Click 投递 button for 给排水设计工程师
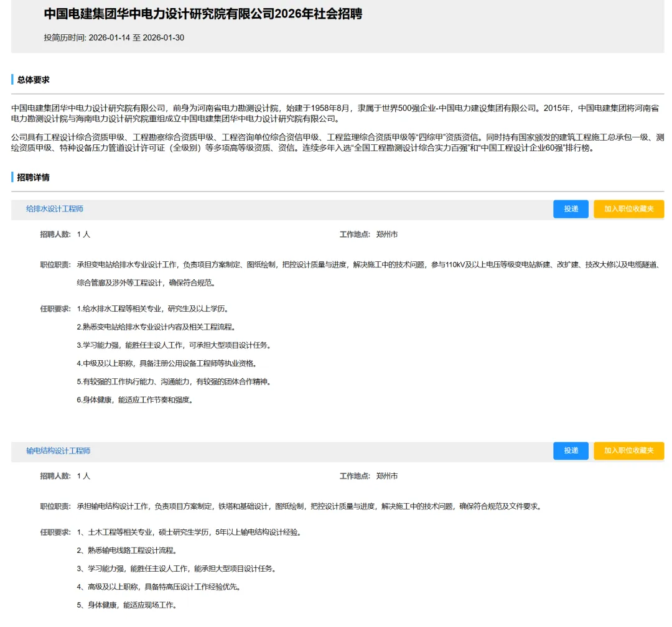Screen dimensions: 672x627 click(x=571, y=209)
